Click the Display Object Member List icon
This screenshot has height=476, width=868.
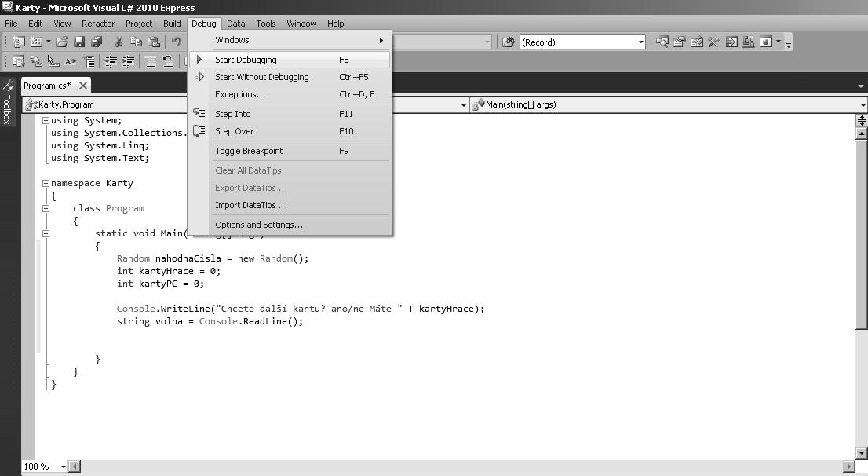19,61
